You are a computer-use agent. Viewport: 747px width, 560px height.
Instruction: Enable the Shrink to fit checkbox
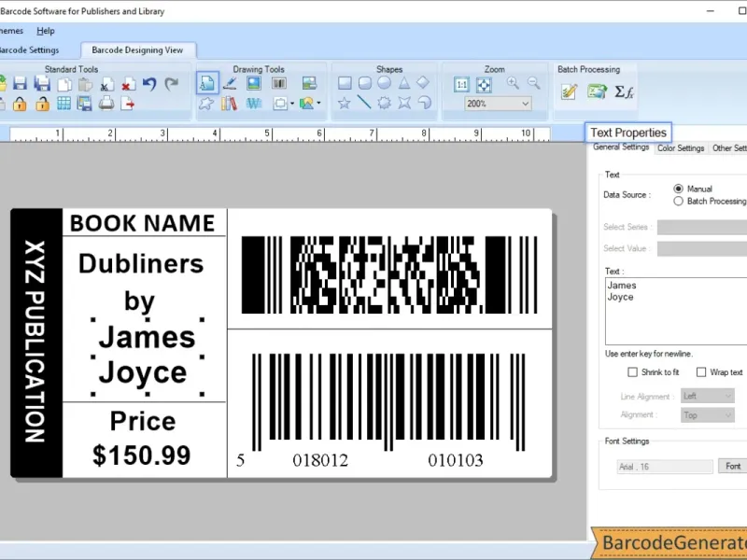coord(632,371)
